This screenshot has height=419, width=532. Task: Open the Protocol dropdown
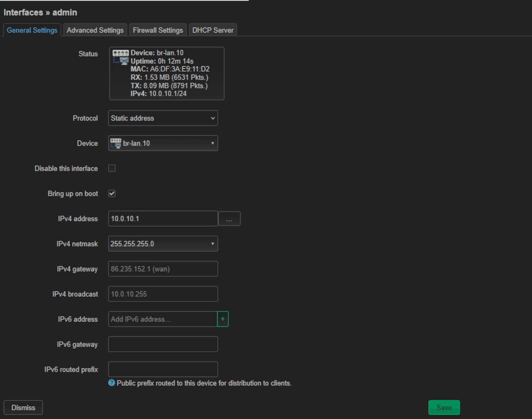tap(163, 118)
